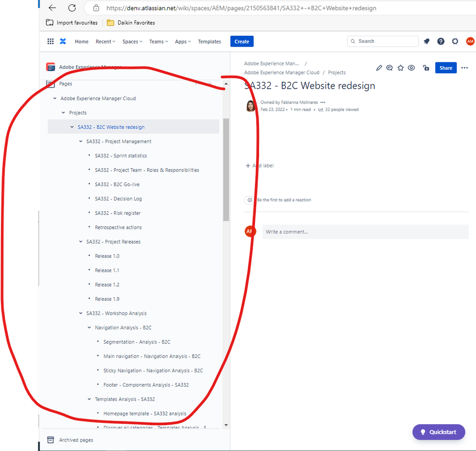Open the more actions ellipsis menu
This screenshot has height=451, width=476.
465,68
